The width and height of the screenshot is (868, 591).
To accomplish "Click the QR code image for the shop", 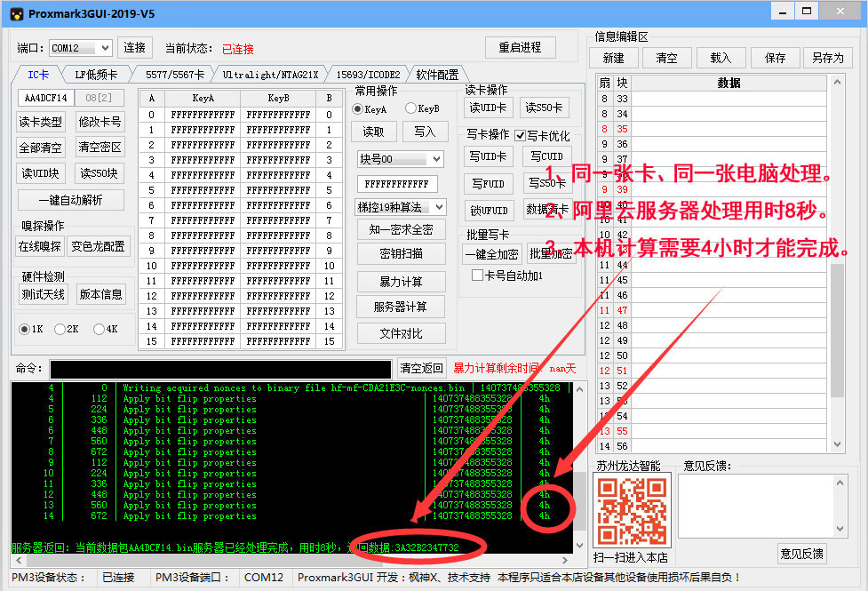I will tap(631, 510).
